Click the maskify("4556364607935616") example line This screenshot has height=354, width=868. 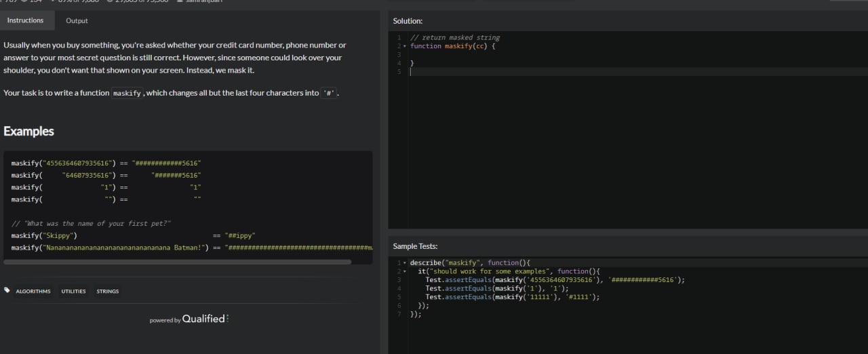click(x=106, y=163)
